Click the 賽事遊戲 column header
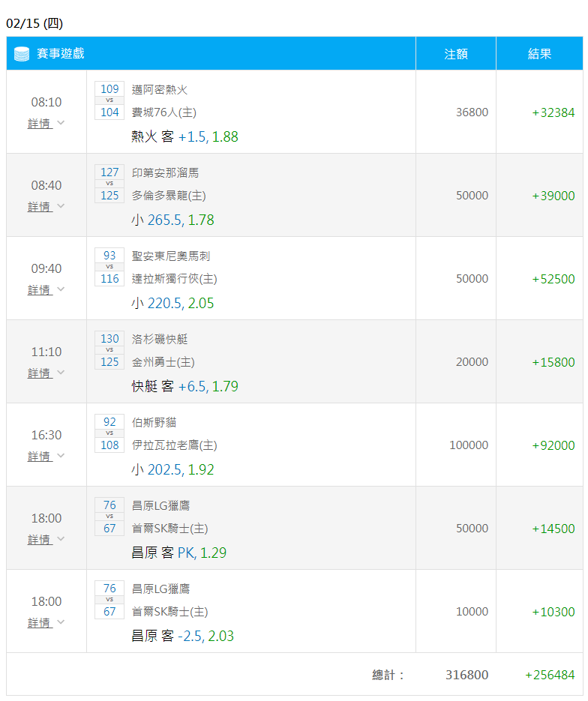This screenshot has width=588, height=701. pos(61,54)
